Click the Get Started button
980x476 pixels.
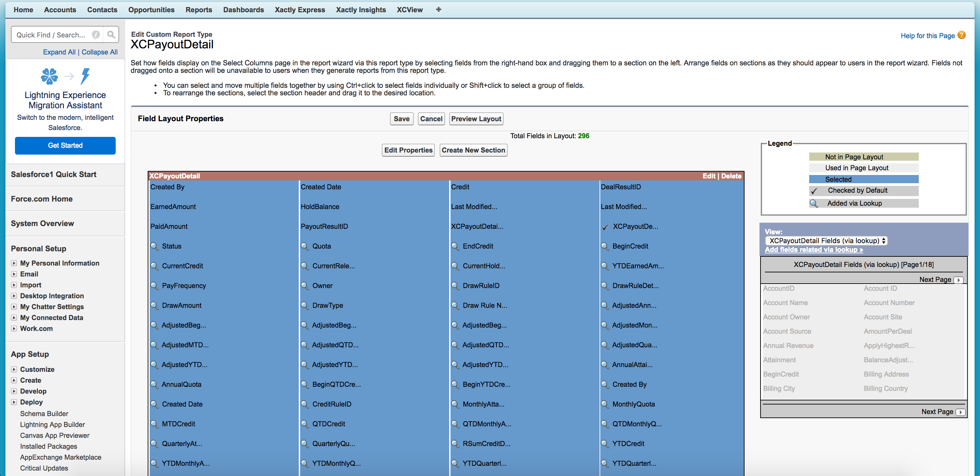point(65,145)
